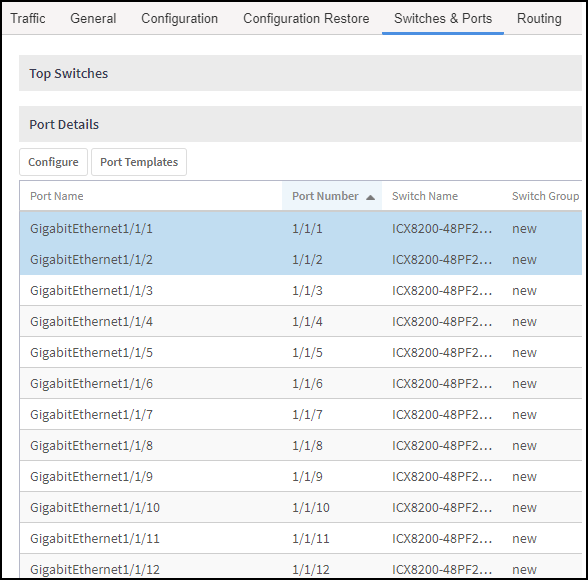Click switch group 'new' in row 1/1/8

524,446
